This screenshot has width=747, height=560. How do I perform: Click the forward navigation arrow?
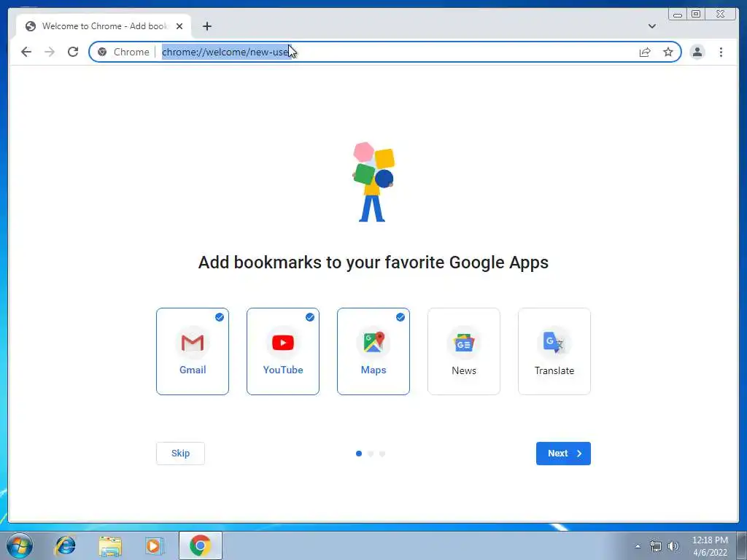coord(50,52)
